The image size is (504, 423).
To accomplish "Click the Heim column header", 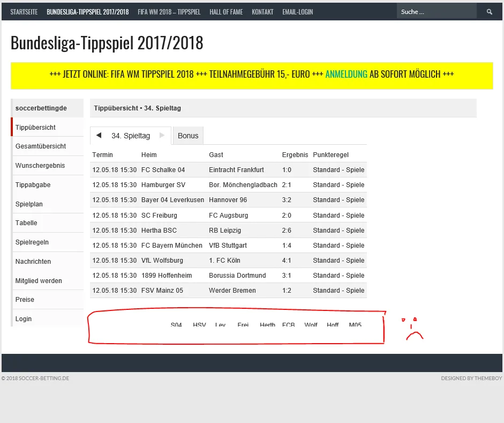I will point(149,155).
